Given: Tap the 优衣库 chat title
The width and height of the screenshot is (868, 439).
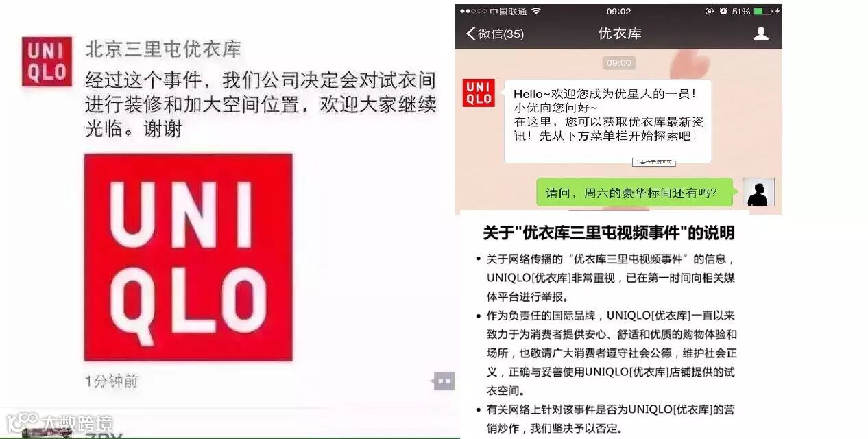Looking at the screenshot, I should 619,34.
